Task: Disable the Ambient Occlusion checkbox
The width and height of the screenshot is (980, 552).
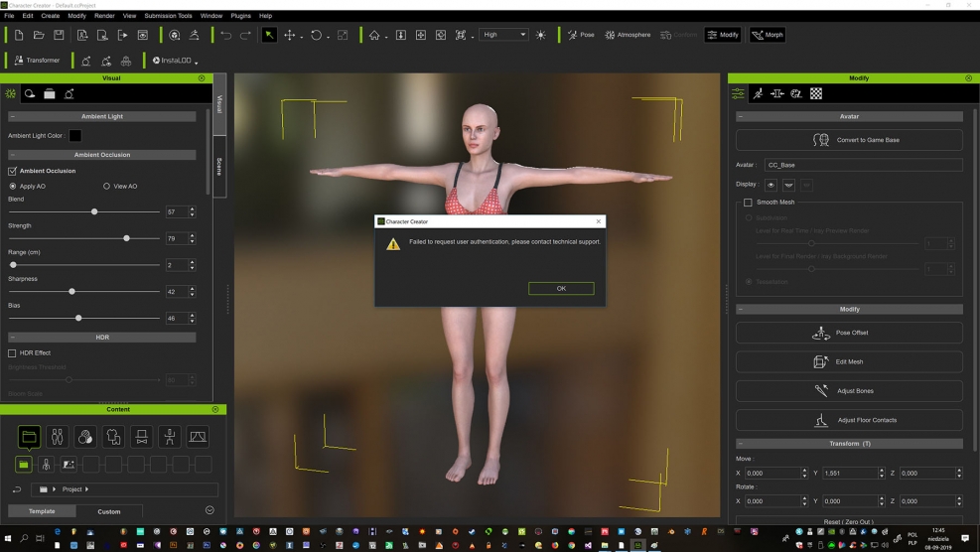Action: pos(13,171)
